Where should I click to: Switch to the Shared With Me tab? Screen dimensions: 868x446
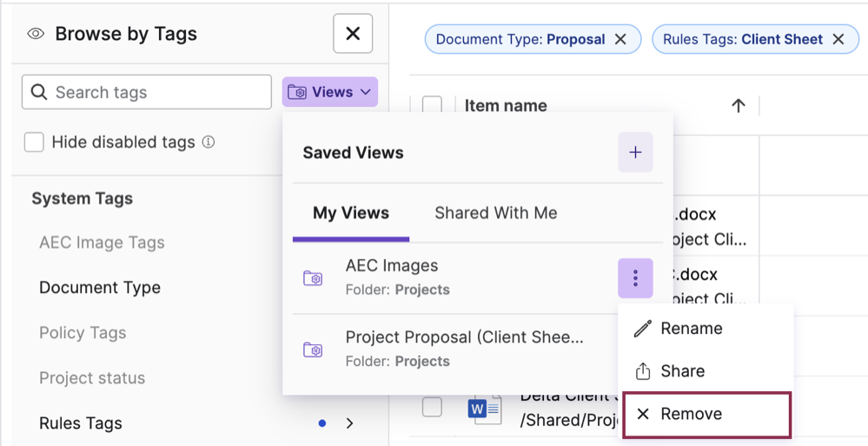(495, 213)
